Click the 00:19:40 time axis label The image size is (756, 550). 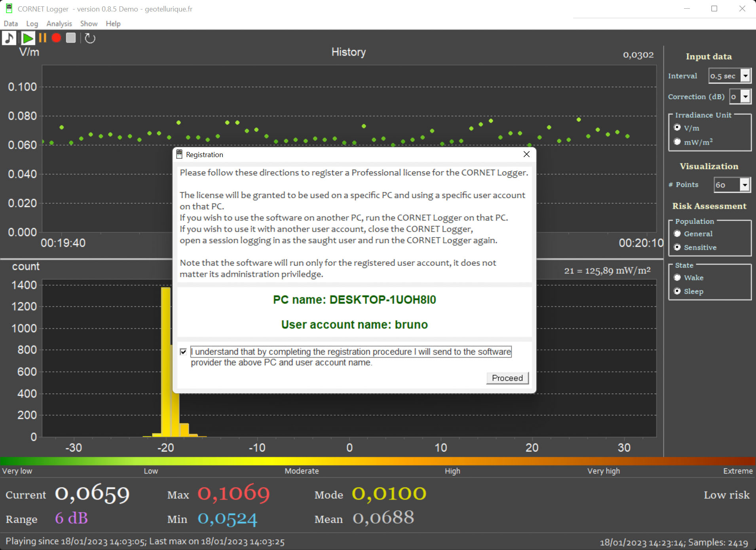pyautogui.click(x=63, y=243)
